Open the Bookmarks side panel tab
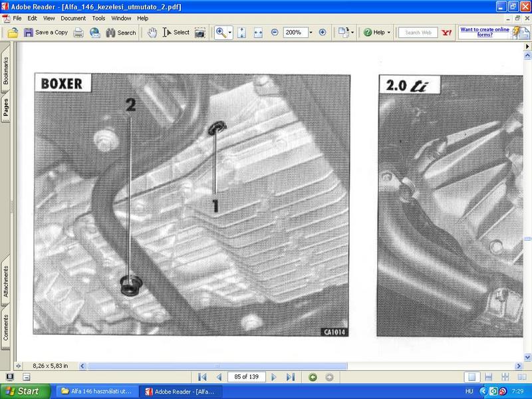The width and height of the screenshot is (532, 399). (5, 70)
